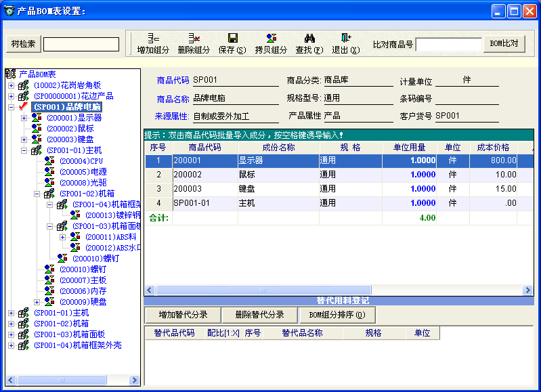Select the 成本价格 column header

[x=493, y=148]
